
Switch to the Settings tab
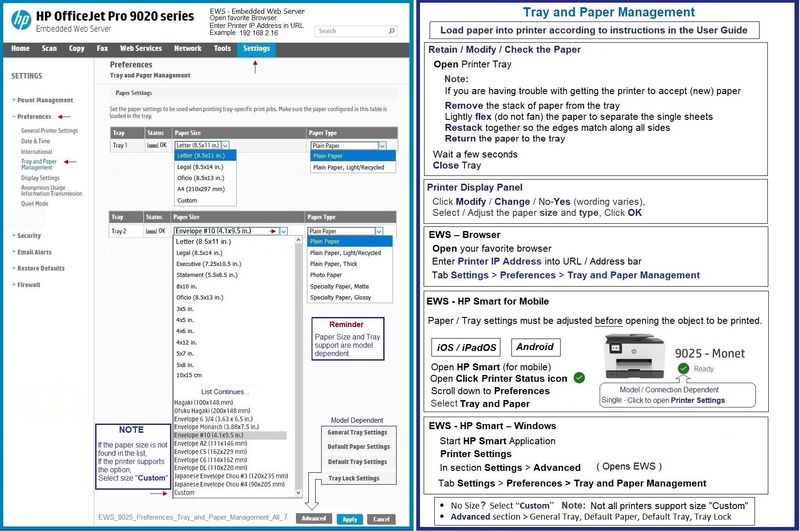[256, 49]
